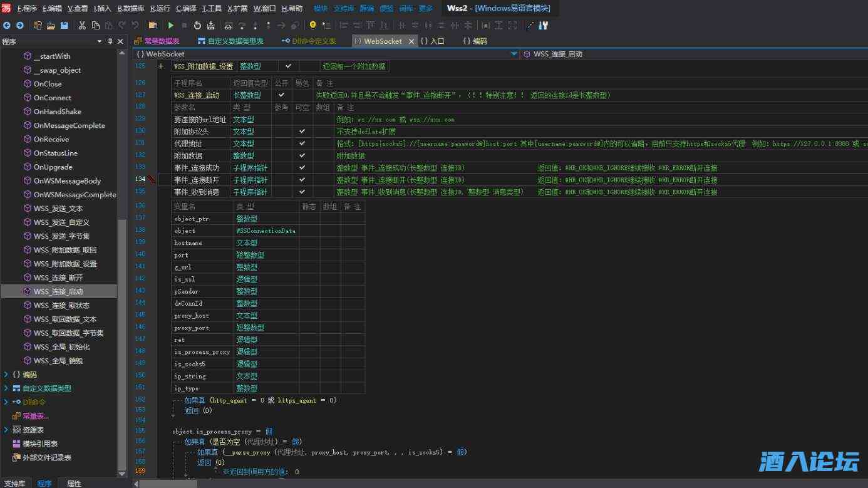Click the wrench tools icon in toolbar
The width and height of the screenshot is (868, 488).
point(544,26)
